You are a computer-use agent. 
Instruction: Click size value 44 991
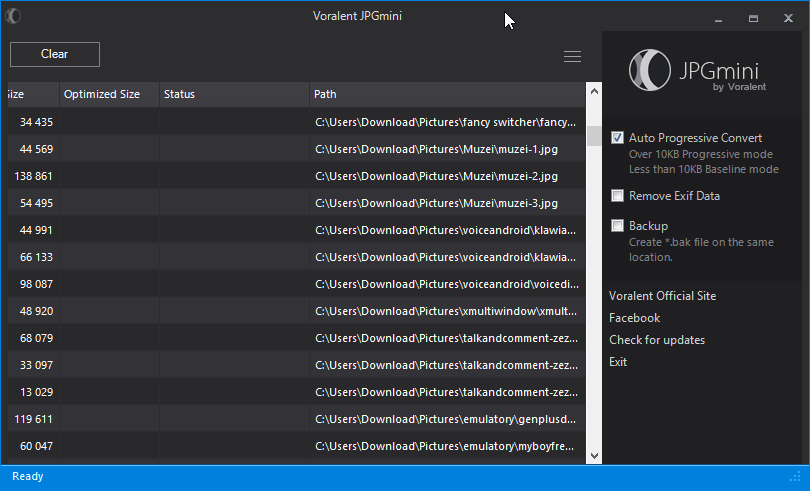pyautogui.click(x=36, y=230)
